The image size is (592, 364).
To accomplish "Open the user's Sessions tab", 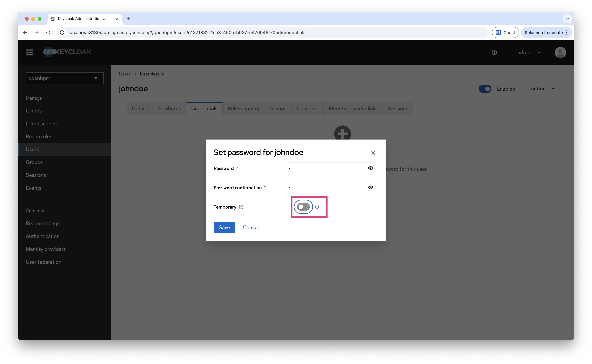I will click(x=398, y=109).
